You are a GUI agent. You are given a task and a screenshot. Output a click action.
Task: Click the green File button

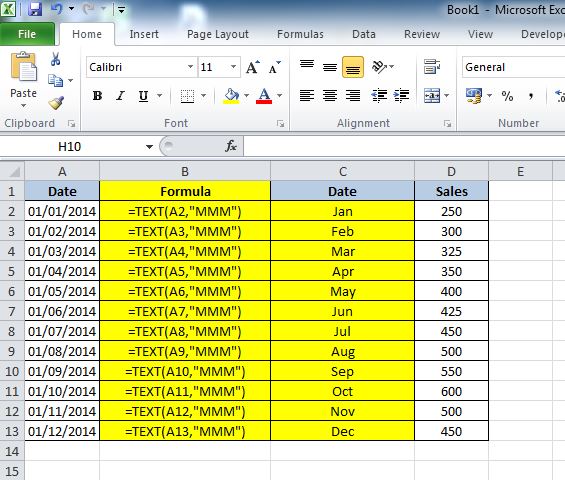[x=27, y=34]
